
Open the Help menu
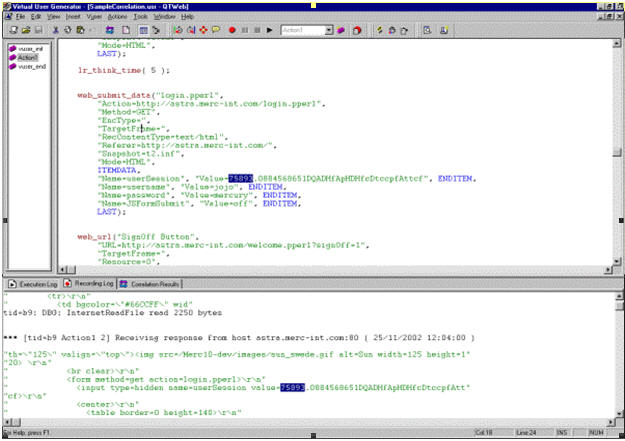[x=187, y=16]
